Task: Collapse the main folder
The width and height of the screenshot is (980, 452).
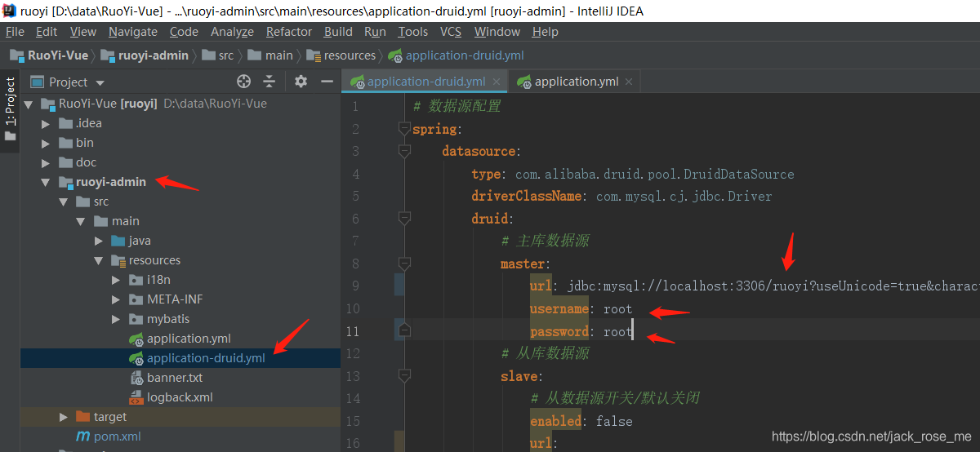Action: coord(81,221)
